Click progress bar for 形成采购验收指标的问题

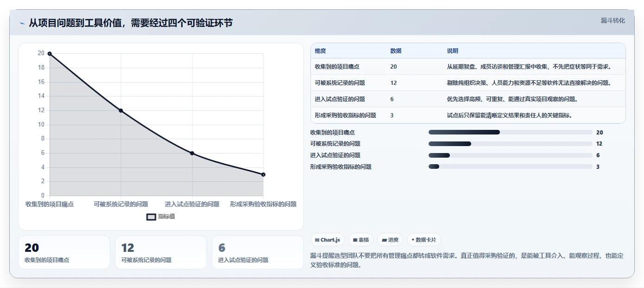(x=511, y=166)
